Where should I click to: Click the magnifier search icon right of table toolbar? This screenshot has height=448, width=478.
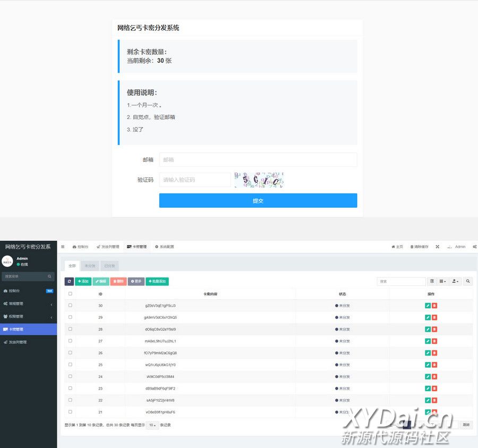coord(468,281)
